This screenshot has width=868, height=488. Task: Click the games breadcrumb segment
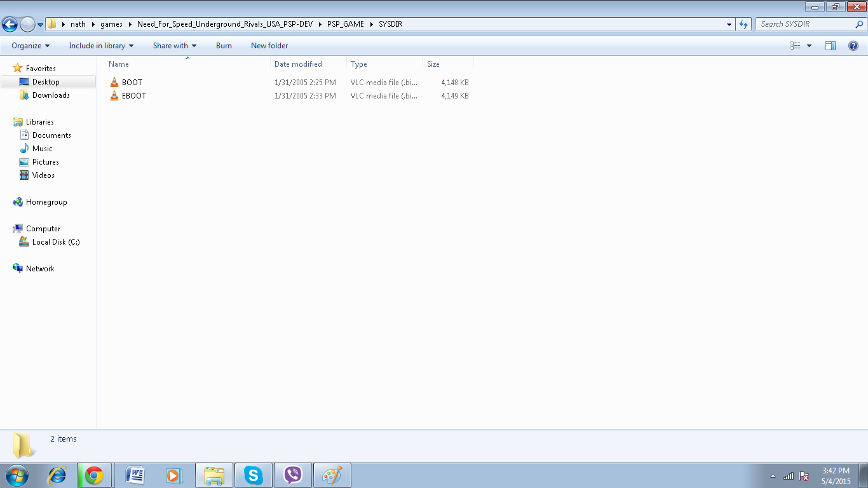[x=111, y=24]
